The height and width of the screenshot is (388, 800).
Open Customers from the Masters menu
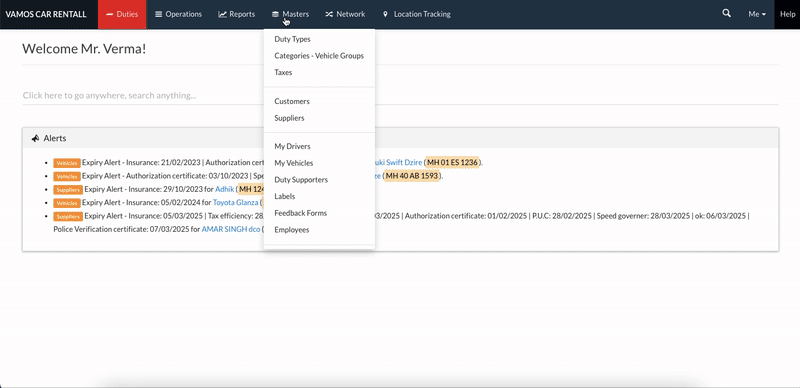coord(292,101)
